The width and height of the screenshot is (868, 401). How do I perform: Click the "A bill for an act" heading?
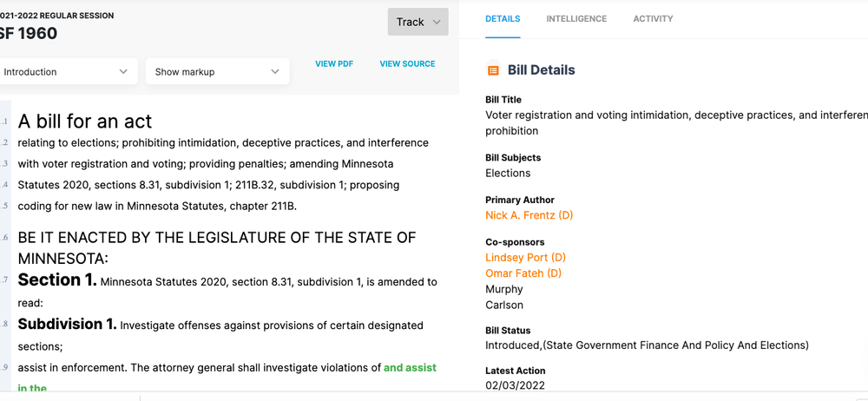[x=85, y=122]
